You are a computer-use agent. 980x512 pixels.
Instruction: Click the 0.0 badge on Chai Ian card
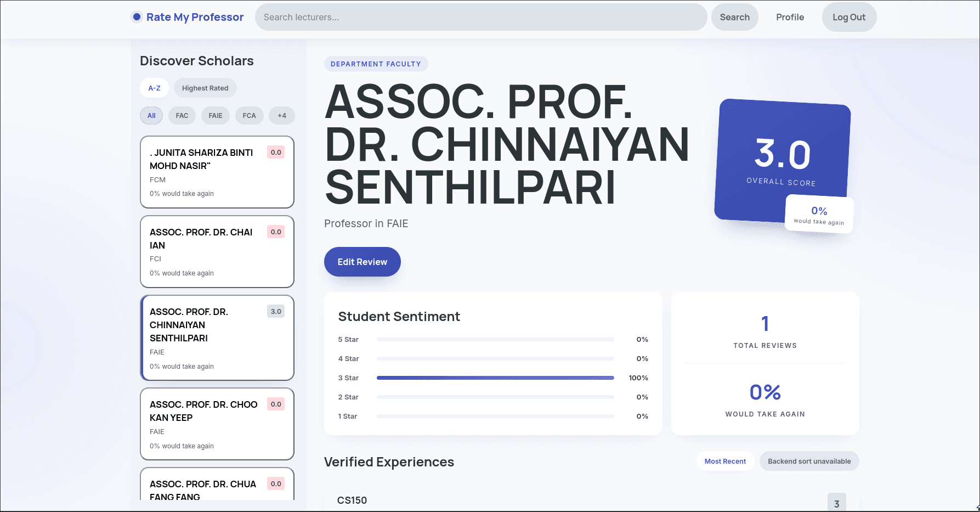point(276,232)
